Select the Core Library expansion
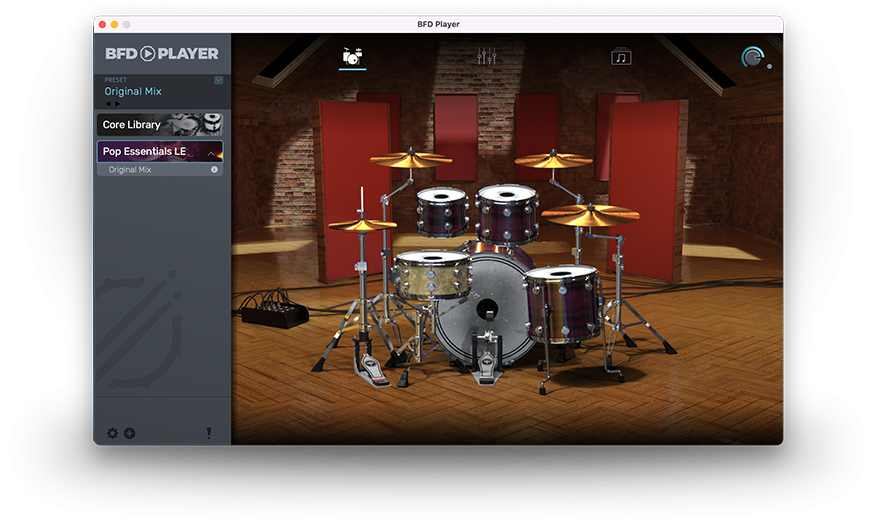The width and height of the screenshot is (876, 524). tap(160, 125)
